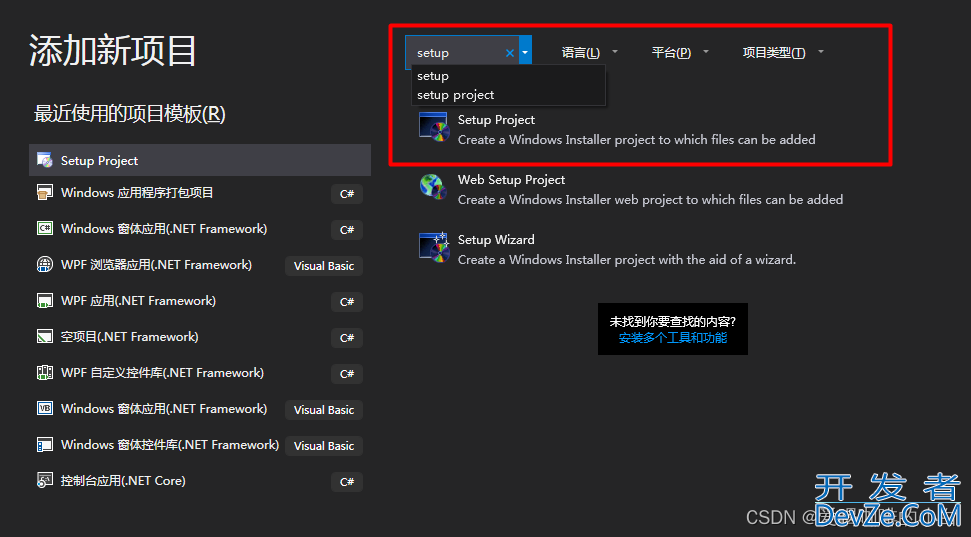Click the 空项目(.NET Framework) icon
The width and height of the screenshot is (971, 537).
pyautogui.click(x=45, y=336)
